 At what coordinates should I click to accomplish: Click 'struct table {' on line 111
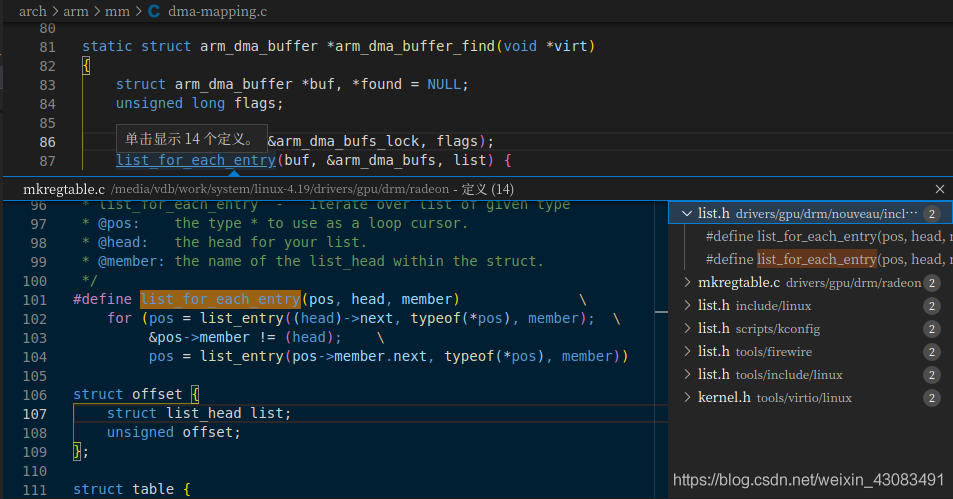[132, 489]
